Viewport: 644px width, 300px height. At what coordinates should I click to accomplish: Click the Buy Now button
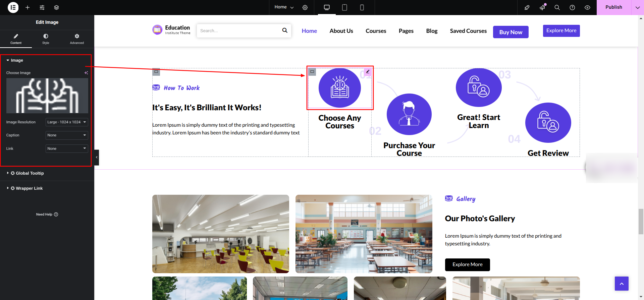[x=511, y=32]
